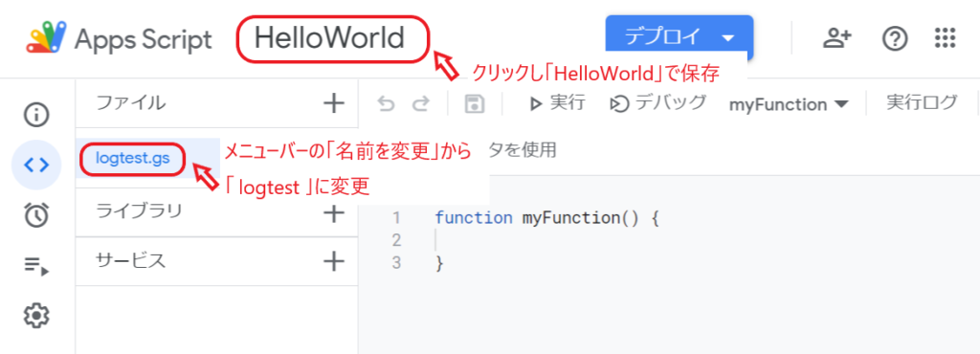Open project settings gear icon
The image size is (980, 354).
(x=36, y=316)
